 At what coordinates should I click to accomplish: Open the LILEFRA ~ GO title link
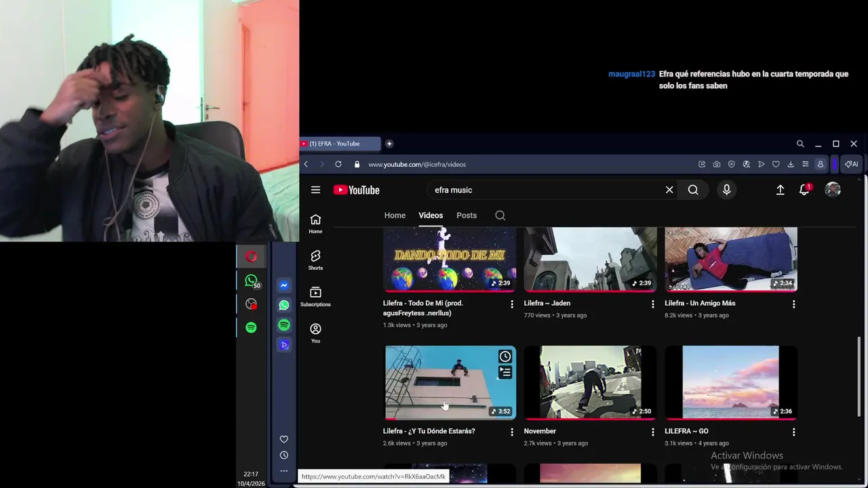coord(686,431)
